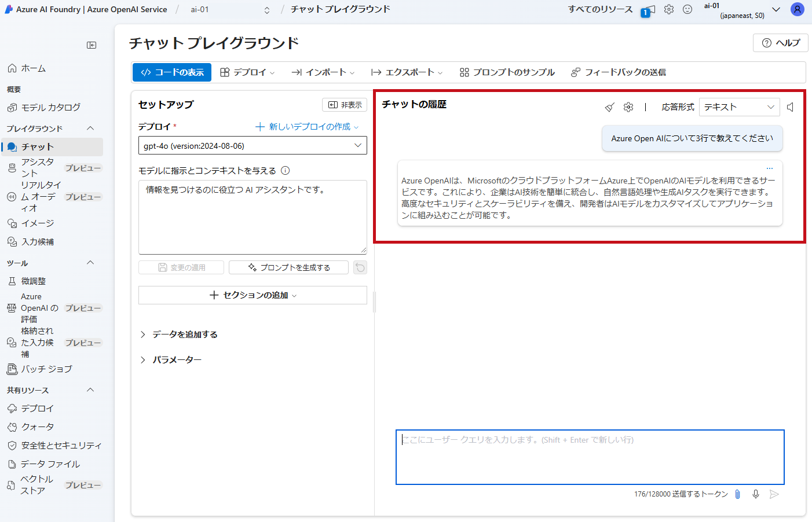
Task: Collapse the left navigation sidebar icon
Action: 92,45
